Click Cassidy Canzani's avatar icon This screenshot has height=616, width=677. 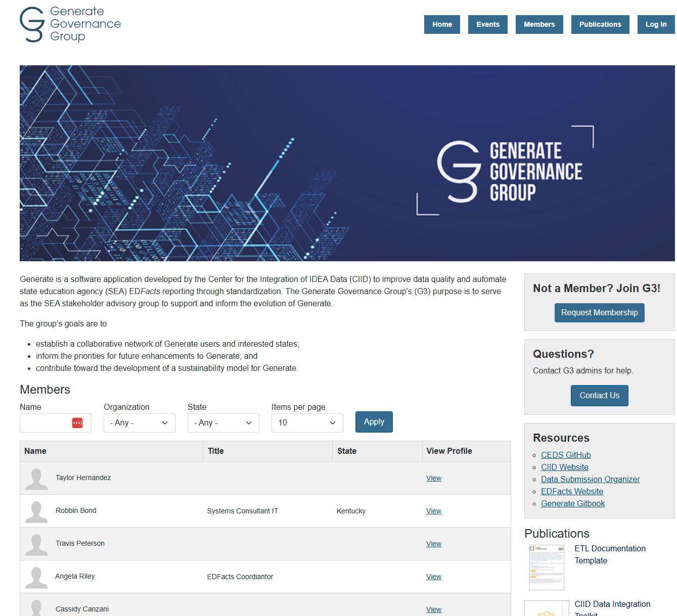[36, 608]
